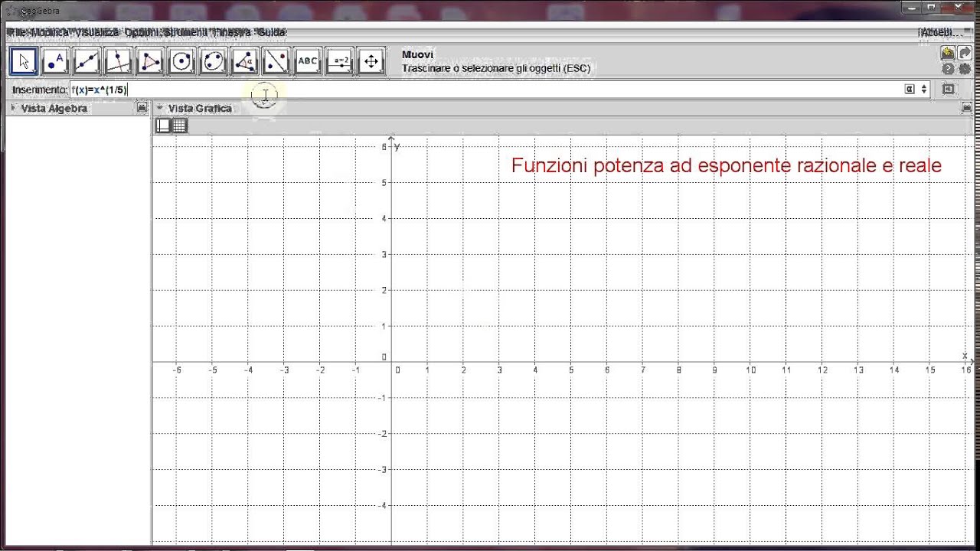Image resolution: width=980 pixels, height=551 pixels.
Task: Select the Circle with center tool
Action: coord(181,62)
